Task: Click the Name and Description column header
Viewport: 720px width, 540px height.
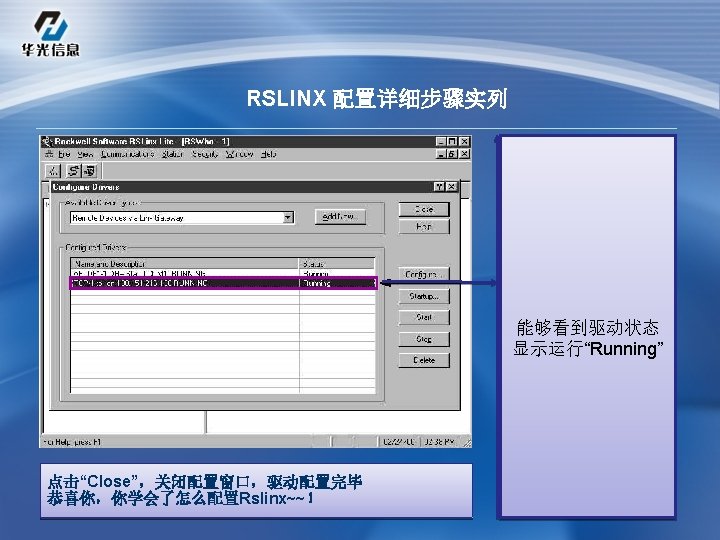Action: (x=185, y=264)
